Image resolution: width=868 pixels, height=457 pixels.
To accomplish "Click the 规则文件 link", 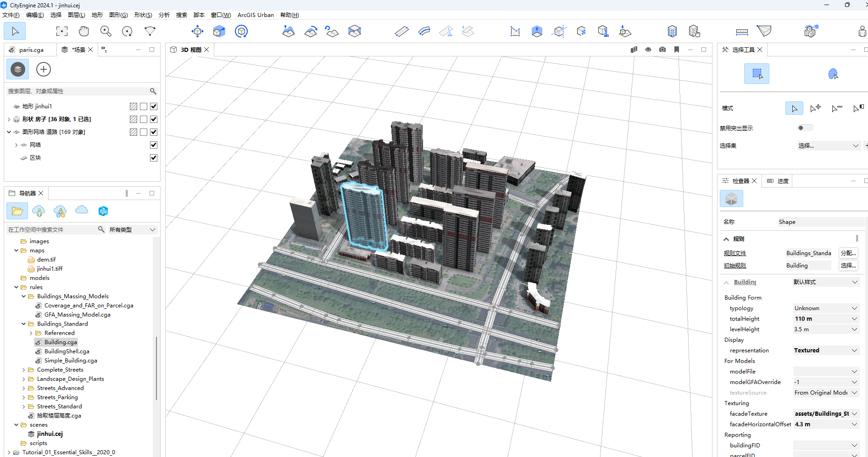I will point(735,253).
